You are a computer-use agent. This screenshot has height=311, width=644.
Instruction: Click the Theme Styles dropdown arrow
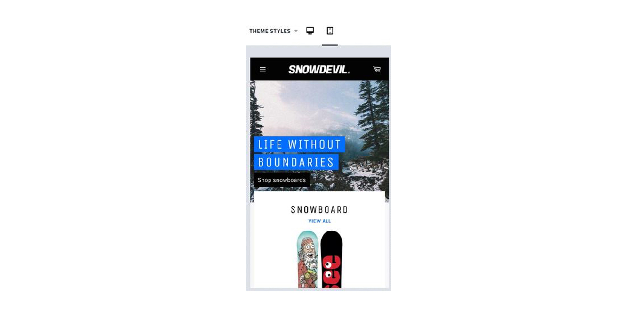296,31
